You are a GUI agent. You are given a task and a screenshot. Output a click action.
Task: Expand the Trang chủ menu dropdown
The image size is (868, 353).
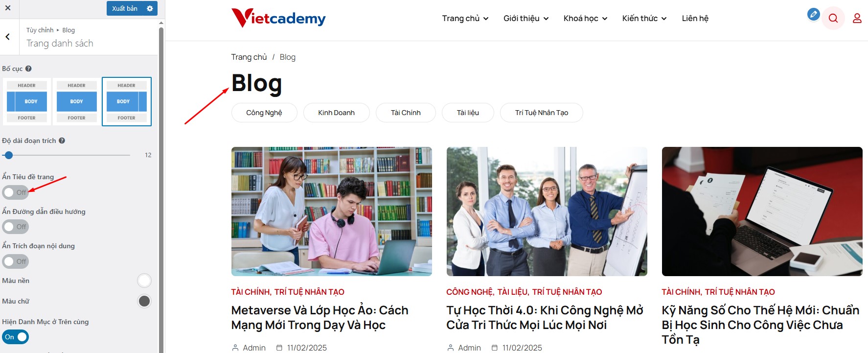click(465, 19)
